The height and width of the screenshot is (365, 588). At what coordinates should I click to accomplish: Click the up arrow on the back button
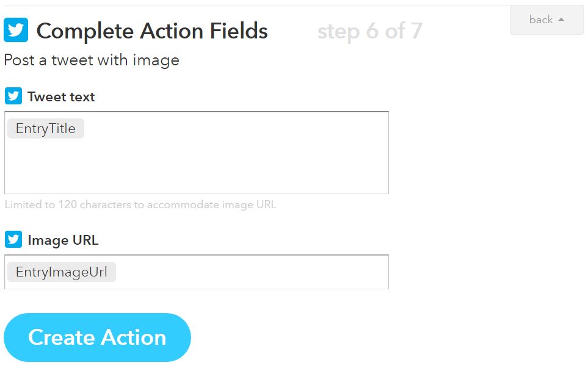coord(561,20)
